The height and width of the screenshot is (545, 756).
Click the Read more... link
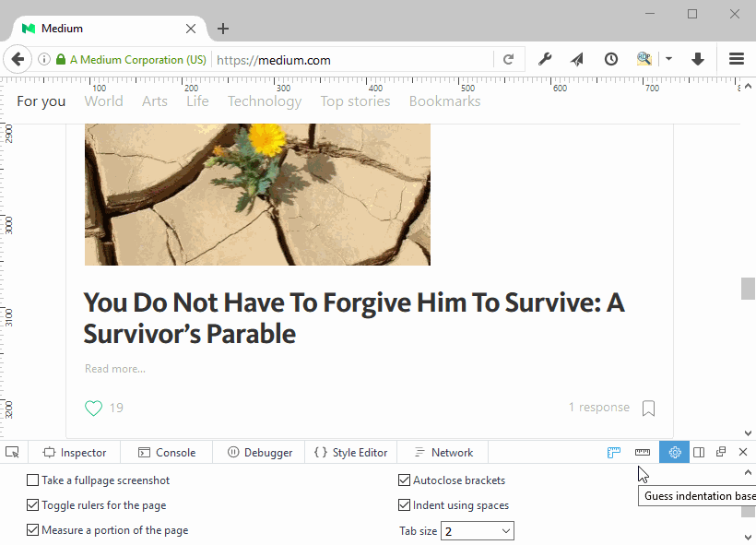115,369
